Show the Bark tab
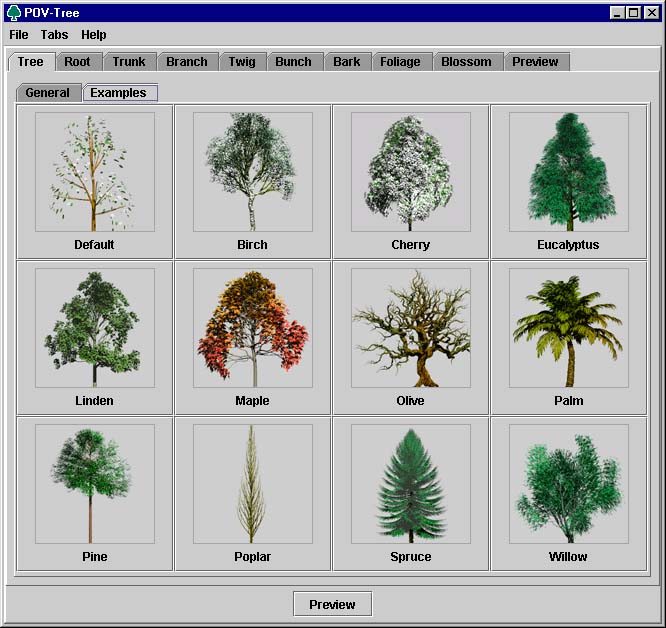Viewport: 666px width, 628px height. 347,62
